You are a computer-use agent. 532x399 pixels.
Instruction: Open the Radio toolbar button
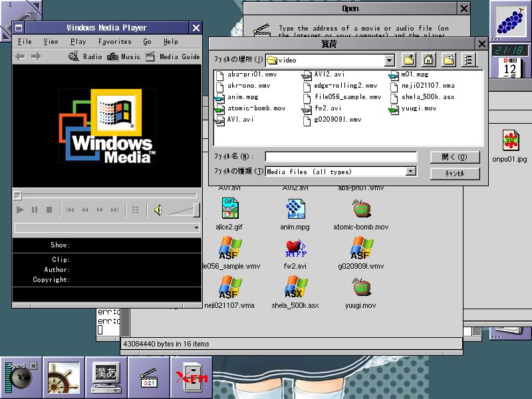[x=85, y=57]
